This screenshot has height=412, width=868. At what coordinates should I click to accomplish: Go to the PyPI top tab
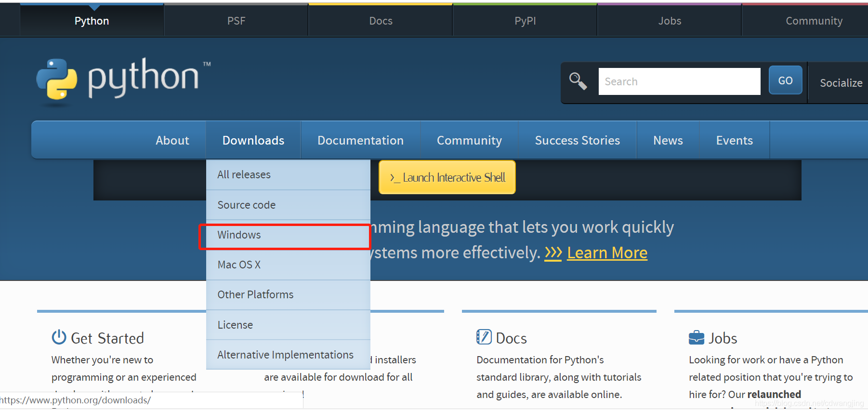[525, 21]
